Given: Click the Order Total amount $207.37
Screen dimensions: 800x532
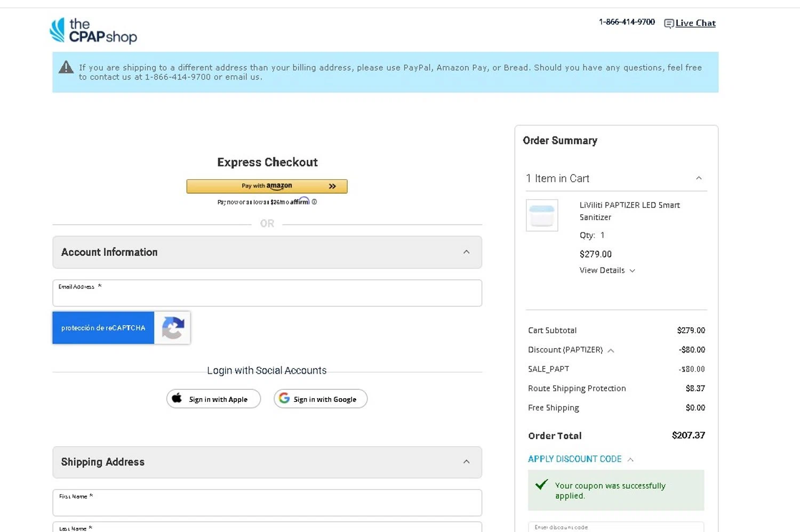Looking at the screenshot, I should click(689, 436).
